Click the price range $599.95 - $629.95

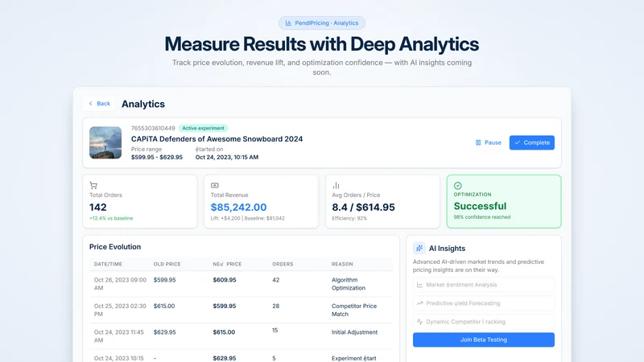157,157
